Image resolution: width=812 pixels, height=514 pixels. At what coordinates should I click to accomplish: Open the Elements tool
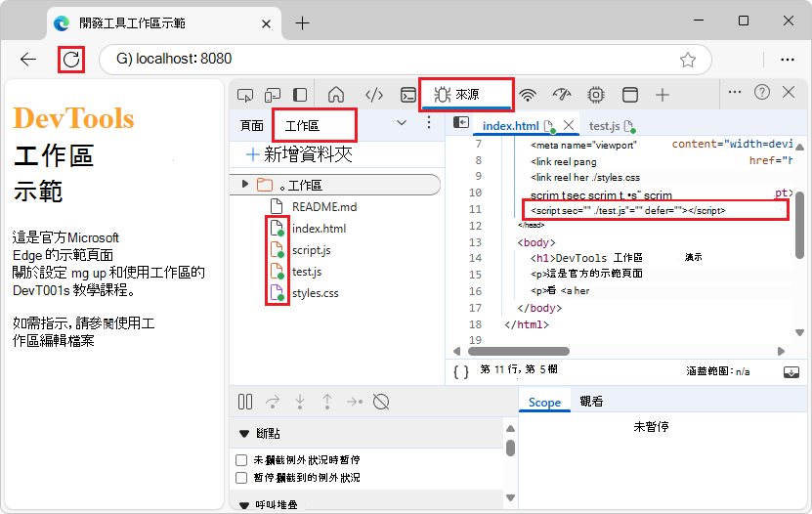pyautogui.click(x=374, y=95)
